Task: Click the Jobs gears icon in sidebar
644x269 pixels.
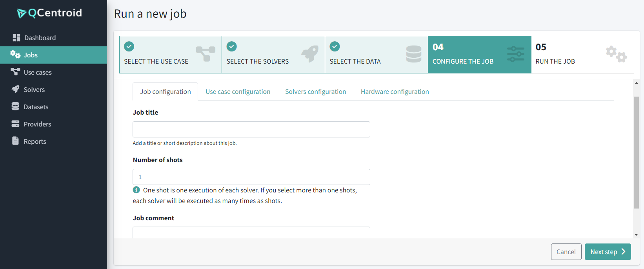Action: click(15, 55)
